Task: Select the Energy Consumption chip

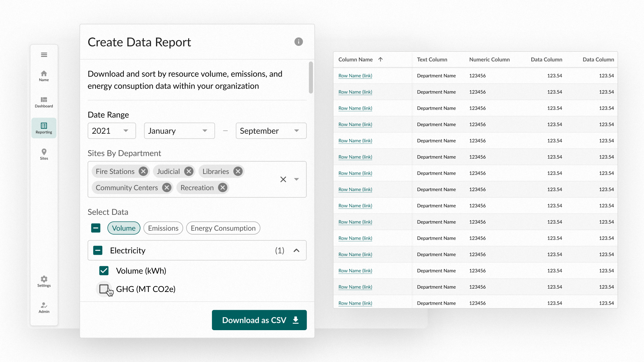Action: pyautogui.click(x=223, y=228)
